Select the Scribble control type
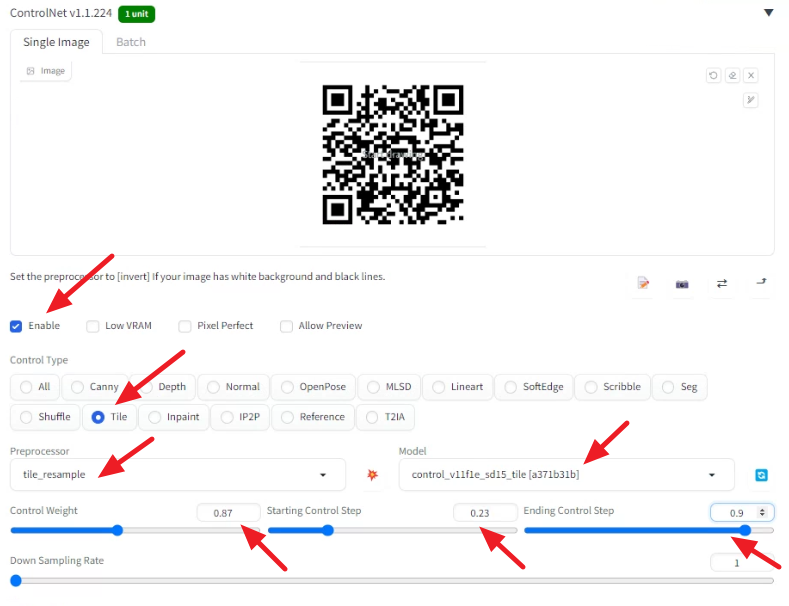789x606 pixels. 612,387
